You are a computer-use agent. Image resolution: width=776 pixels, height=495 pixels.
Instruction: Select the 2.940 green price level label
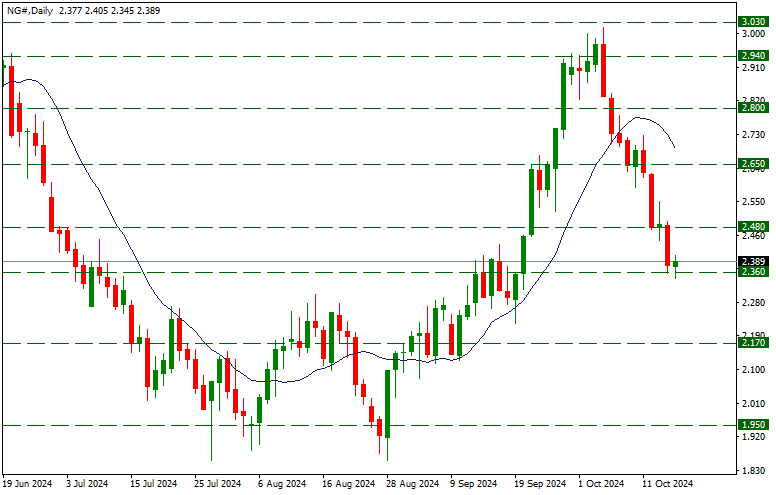coord(753,55)
